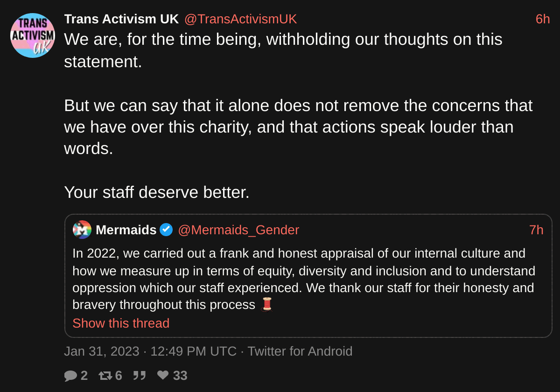The height and width of the screenshot is (392, 560).
Task: Open the quoted Mermaids tweet text
Action: (x=304, y=279)
